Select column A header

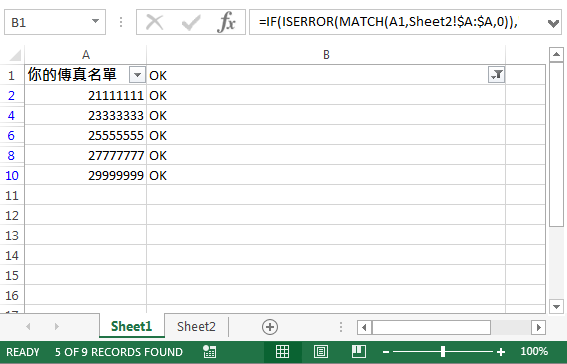[x=86, y=55]
